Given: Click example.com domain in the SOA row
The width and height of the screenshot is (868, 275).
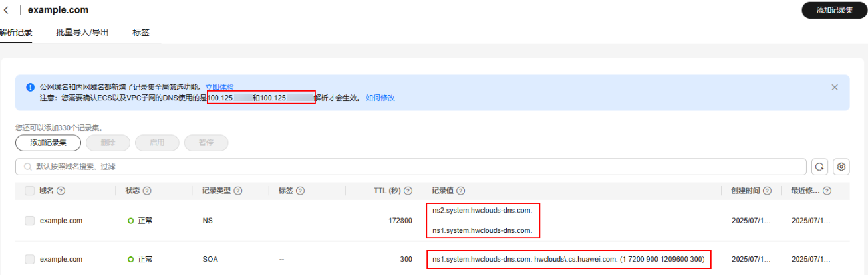Looking at the screenshot, I should pyautogui.click(x=61, y=259).
